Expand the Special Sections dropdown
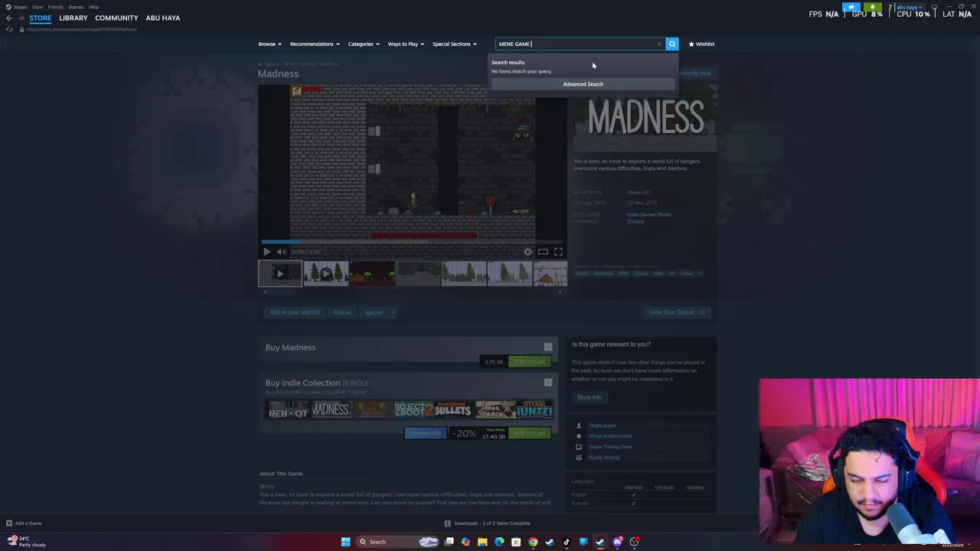Viewport: 980px width, 551px height. (x=454, y=44)
